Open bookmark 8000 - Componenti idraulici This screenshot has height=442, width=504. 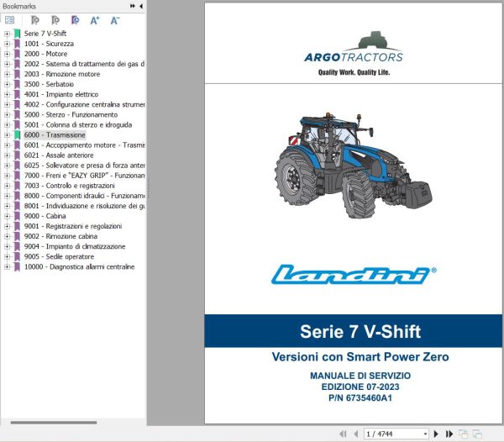tap(84, 196)
